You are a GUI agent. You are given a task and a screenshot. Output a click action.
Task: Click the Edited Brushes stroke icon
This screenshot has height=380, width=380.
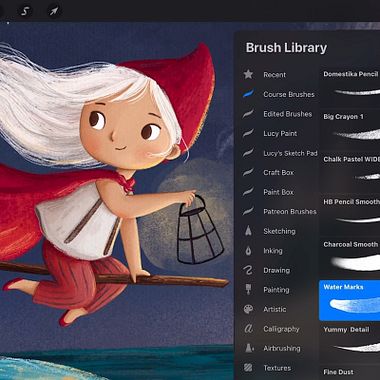point(248,114)
